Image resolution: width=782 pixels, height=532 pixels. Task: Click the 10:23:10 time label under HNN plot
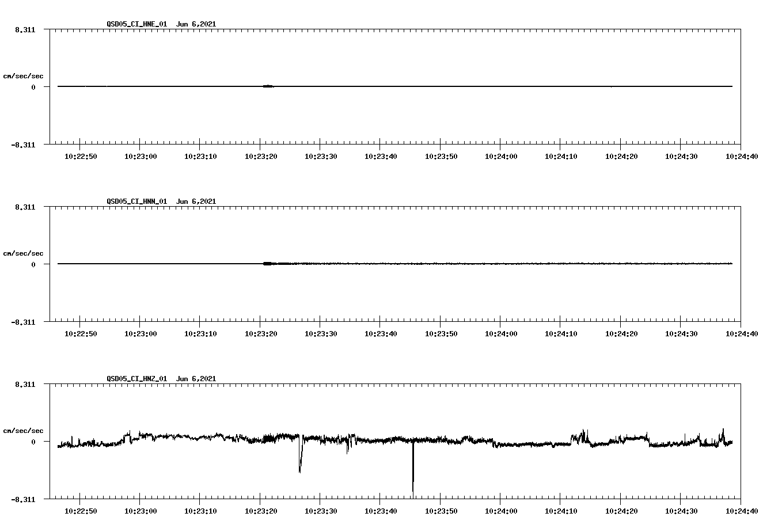[200, 333]
